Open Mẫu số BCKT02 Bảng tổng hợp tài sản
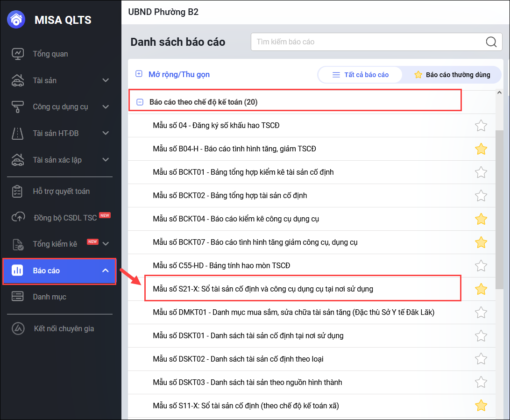The width and height of the screenshot is (510, 420). tap(230, 195)
